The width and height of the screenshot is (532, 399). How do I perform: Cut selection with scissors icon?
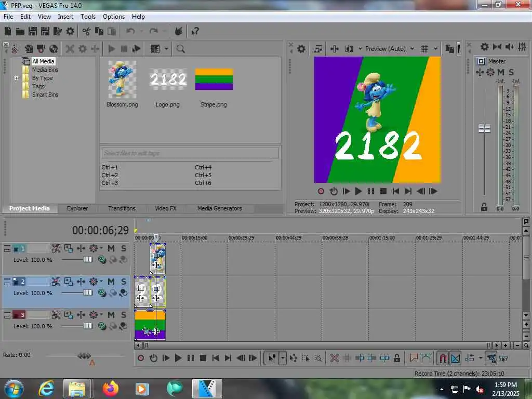pyautogui.click(x=86, y=32)
